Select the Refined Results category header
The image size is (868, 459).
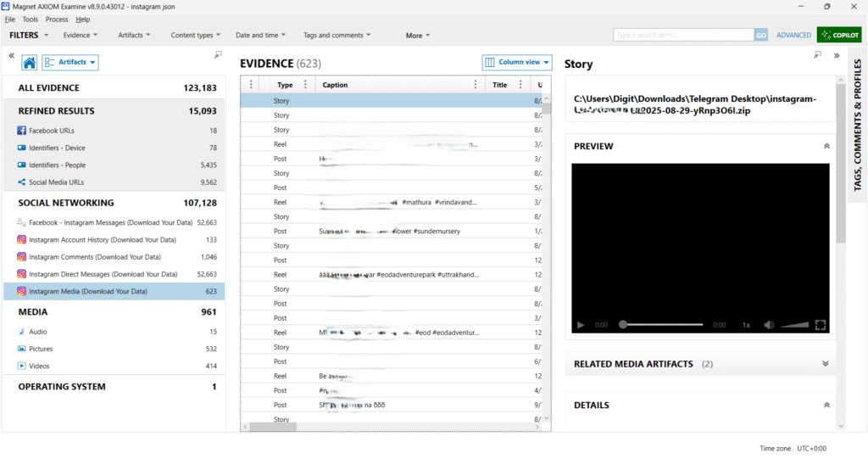coord(114,111)
